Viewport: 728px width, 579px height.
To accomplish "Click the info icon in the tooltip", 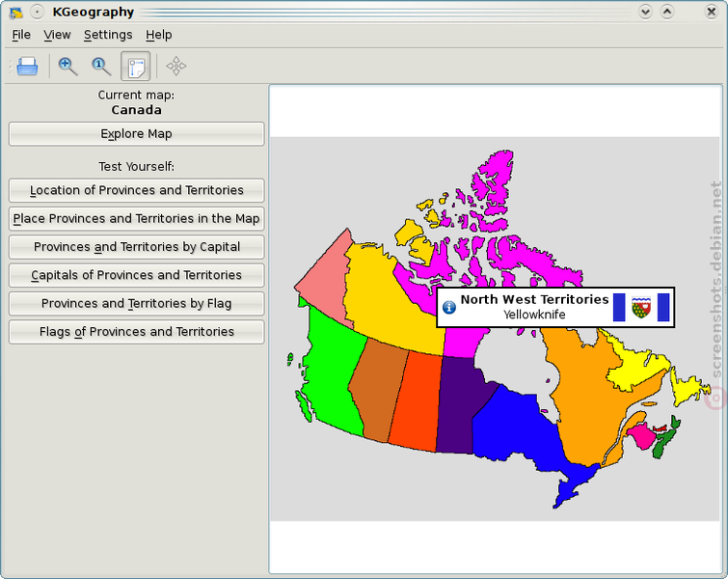I will tap(449, 307).
